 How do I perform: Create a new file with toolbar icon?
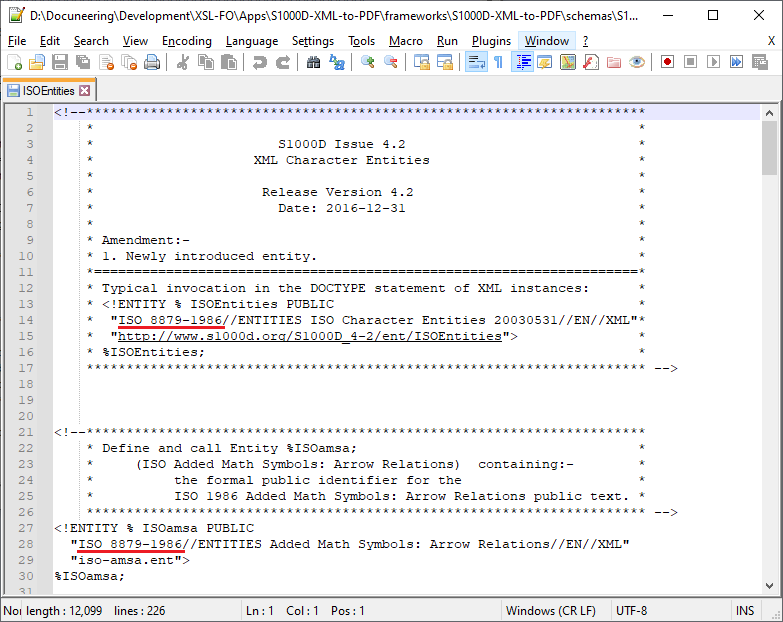14,62
